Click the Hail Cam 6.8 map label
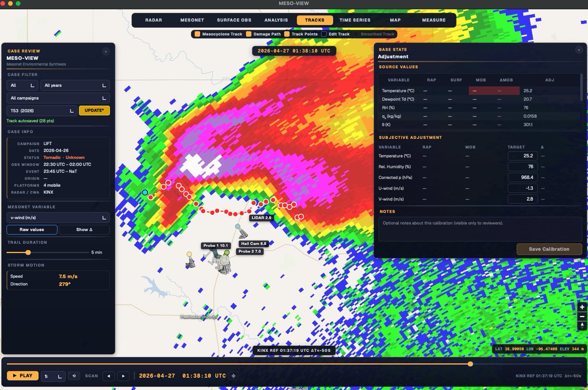 (253, 244)
